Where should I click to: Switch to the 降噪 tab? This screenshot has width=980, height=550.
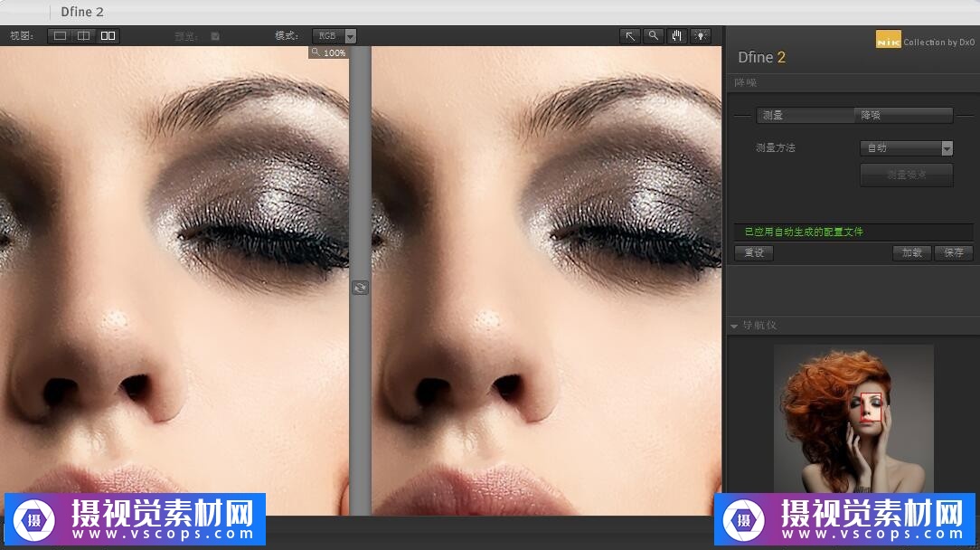[903, 116]
